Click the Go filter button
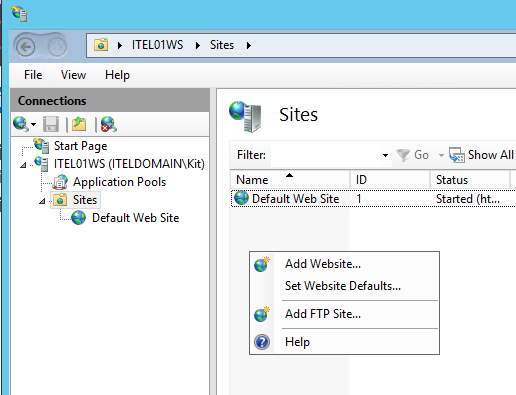 click(x=413, y=155)
